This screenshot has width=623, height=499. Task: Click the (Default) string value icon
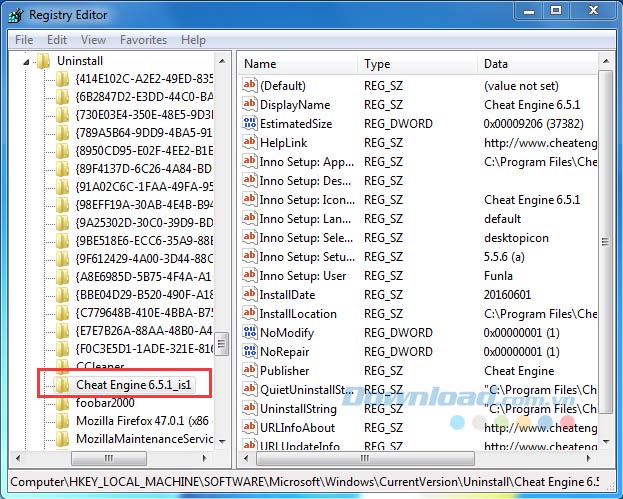click(250, 85)
